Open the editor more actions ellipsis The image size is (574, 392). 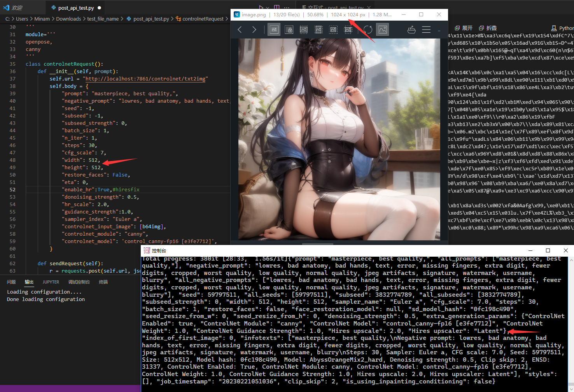pos(287,7)
